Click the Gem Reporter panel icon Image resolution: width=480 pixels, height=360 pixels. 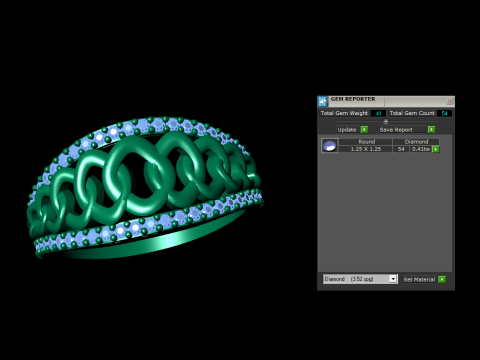click(x=323, y=101)
